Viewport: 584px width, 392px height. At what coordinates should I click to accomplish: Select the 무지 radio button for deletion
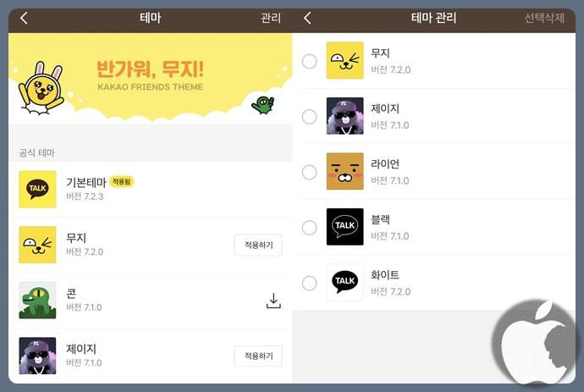pos(310,61)
